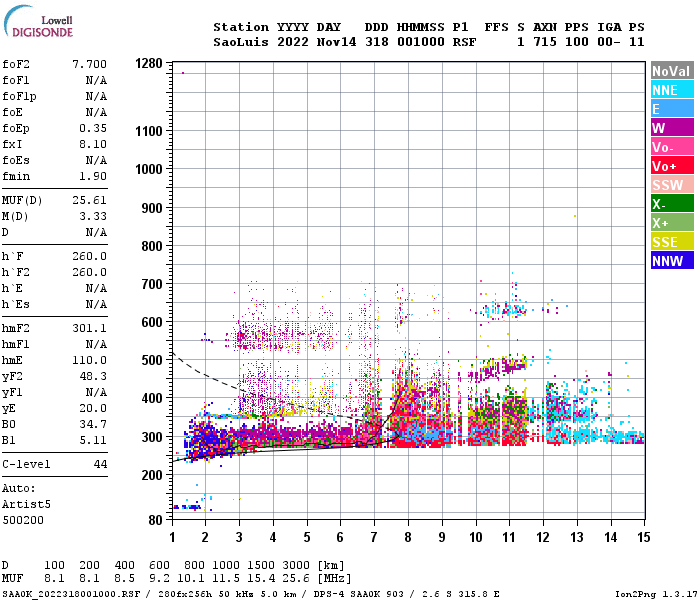Click the fxI value 8.10
The height and width of the screenshot is (600, 700).
pos(93,144)
